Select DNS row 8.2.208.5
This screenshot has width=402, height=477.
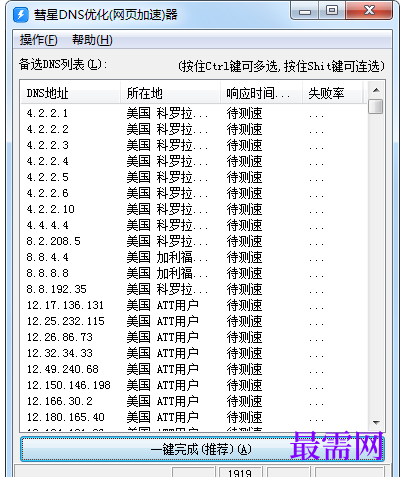point(193,241)
